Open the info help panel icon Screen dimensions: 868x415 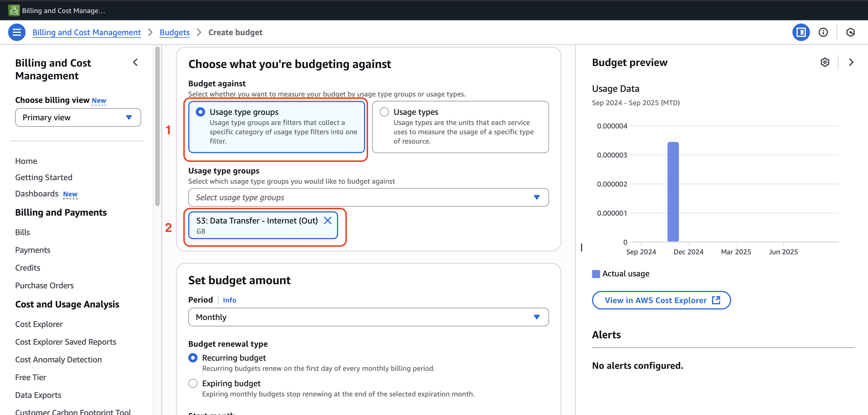(x=823, y=32)
